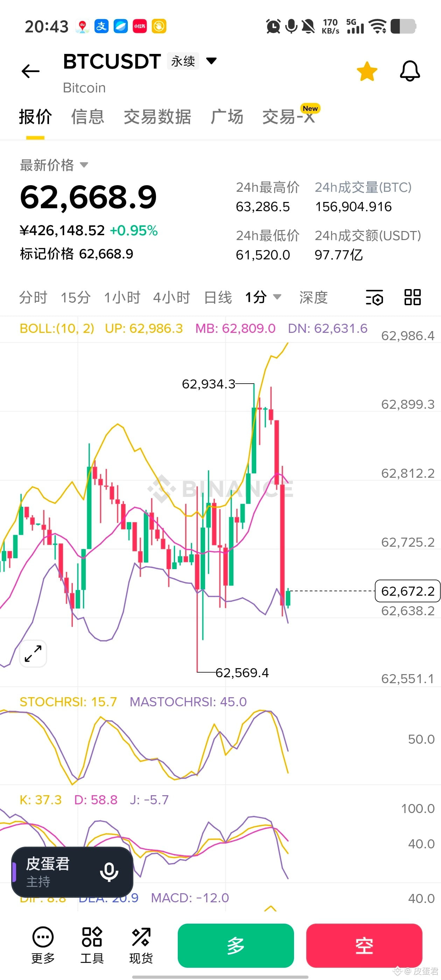Viewport: 441px width, 980px height.
Task: Select the 日线 chart interval
Action: pyautogui.click(x=218, y=297)
